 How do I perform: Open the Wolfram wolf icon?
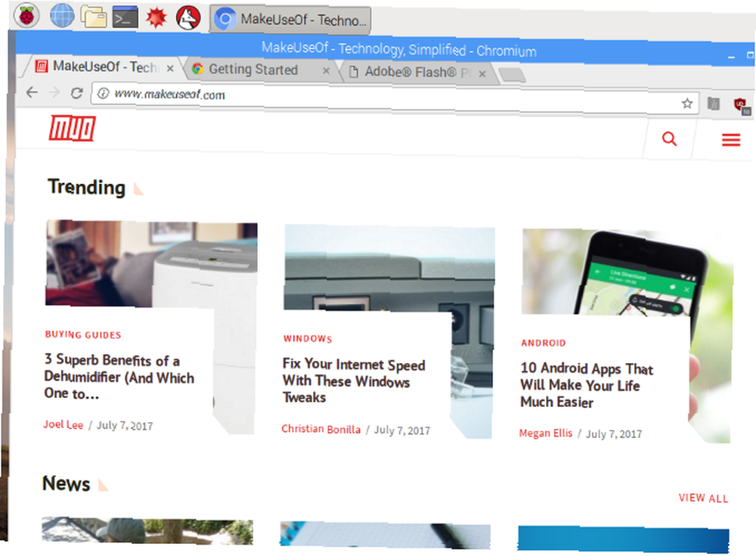188,18
